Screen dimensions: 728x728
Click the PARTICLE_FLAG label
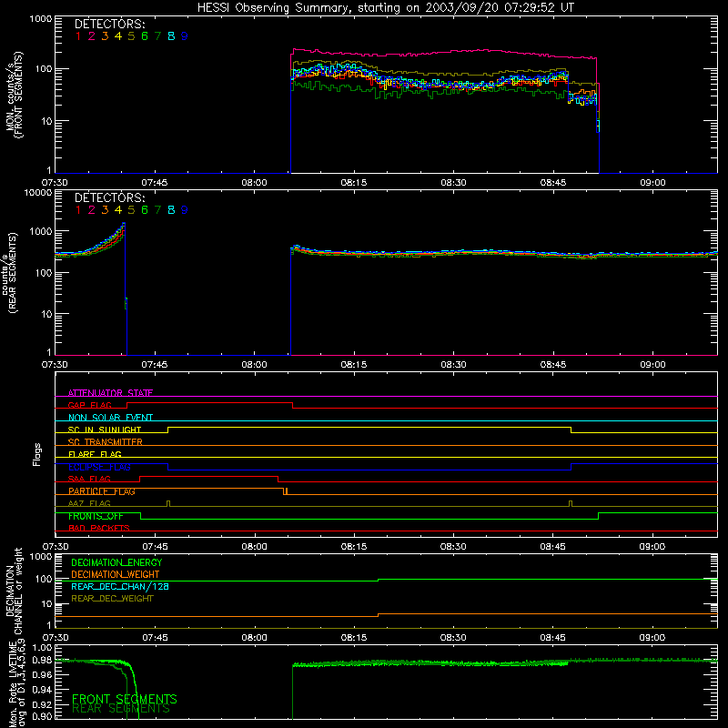coord(102,491)
